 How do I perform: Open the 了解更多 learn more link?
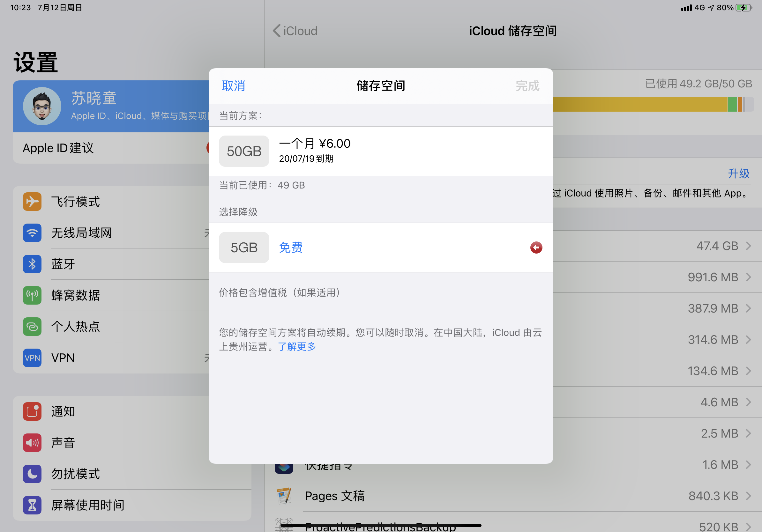tap(297, 347)
